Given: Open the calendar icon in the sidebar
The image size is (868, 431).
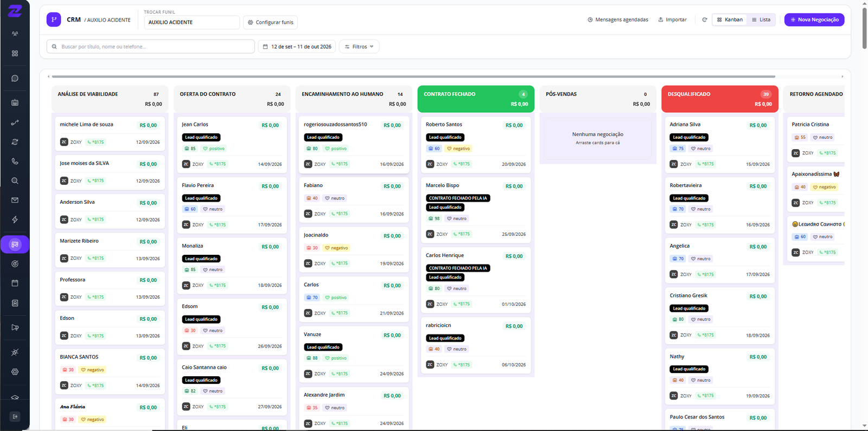Looking at the screenshot, I should 15,283.
